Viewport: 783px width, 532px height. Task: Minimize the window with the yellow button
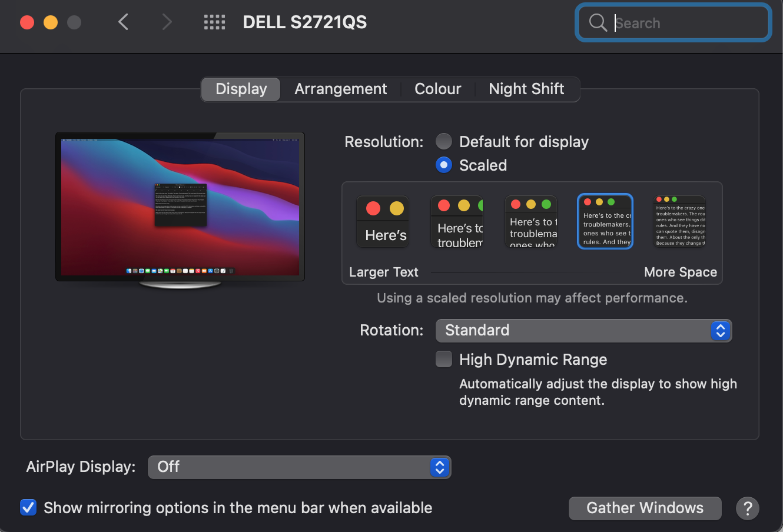click(x=51, y=22)
